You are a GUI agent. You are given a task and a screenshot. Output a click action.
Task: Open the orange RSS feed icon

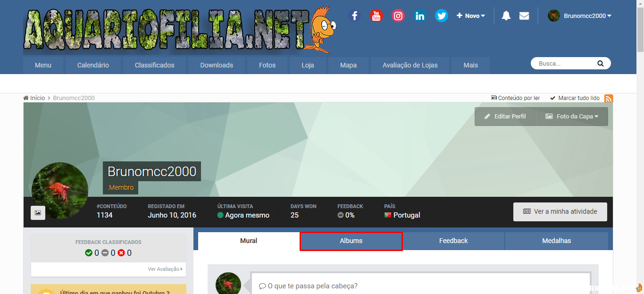(609, 98)
